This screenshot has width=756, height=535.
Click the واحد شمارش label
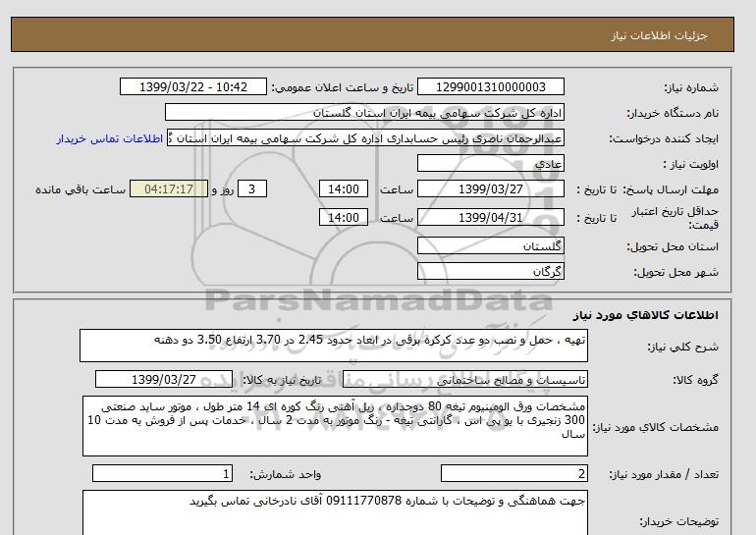pyautogui.click(x=286, y=475)
